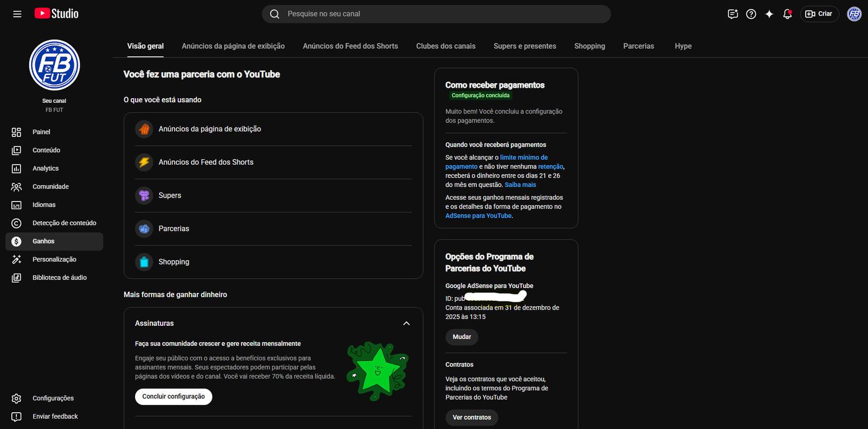Viewport: 868px width, 429px height.
Task: Click the Assinaturas heading text
Action: click(x=155, y=323)
